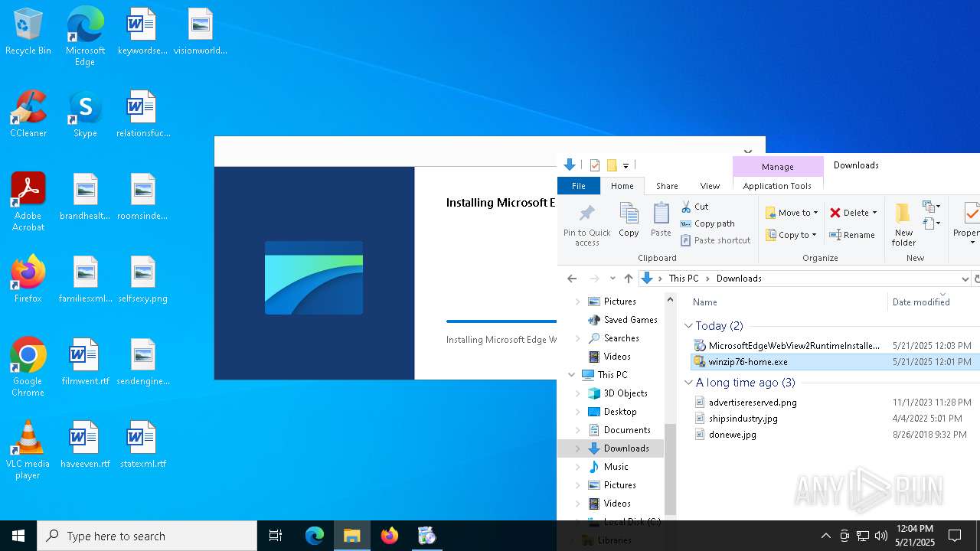Screen dimensions: 980x551
Task: Select winzip76-home.exe file
Action: click(x=748, y=362)
